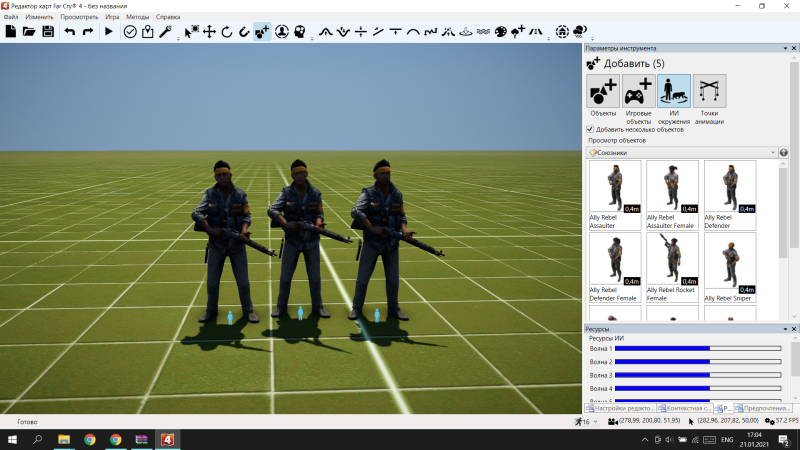This screenshot has width=800, height=450.
Task: Open the Методы menu
Action: [x=137, y=17]
